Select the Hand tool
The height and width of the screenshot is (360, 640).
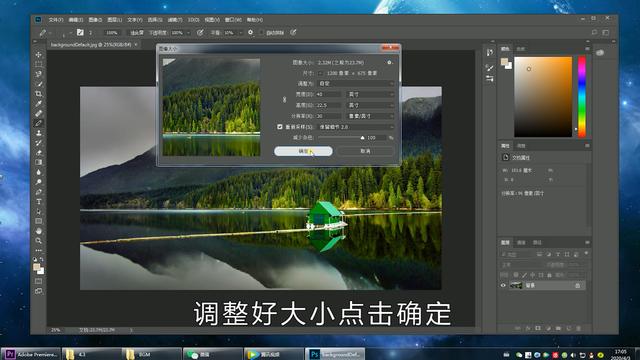39,231
